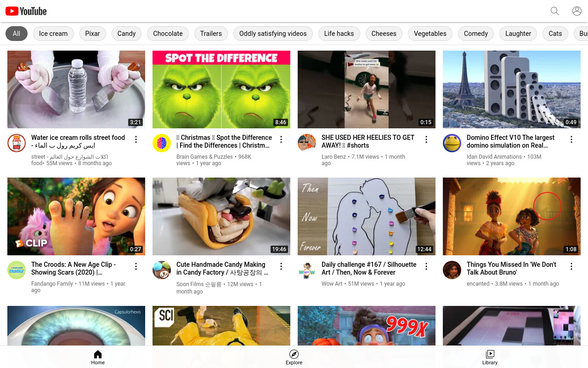This screenshot has height=368, width=588.
Task: Open Wow Art channel avatar
Action: click(x=307, y=270)
